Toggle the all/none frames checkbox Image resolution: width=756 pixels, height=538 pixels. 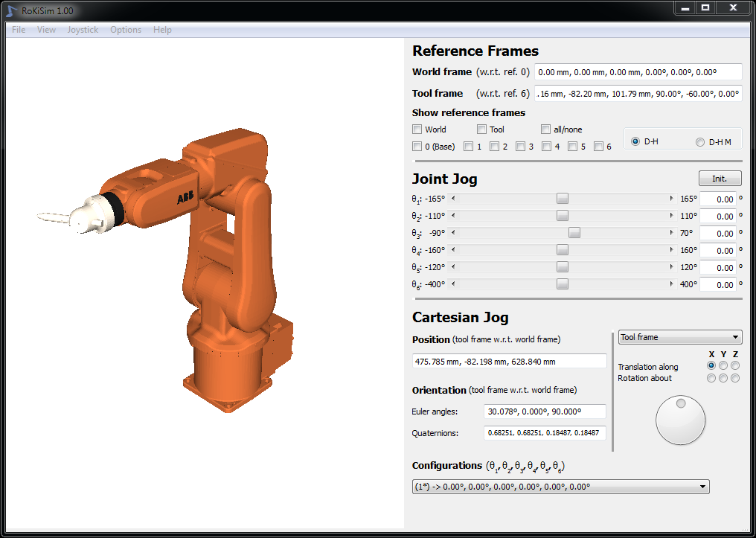coord(546,129)
